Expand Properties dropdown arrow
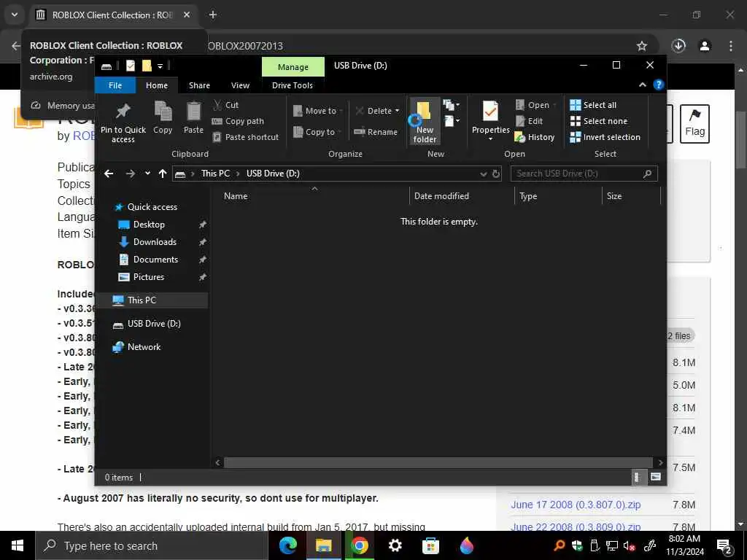The image size is (747, 560). pos(490,139)
